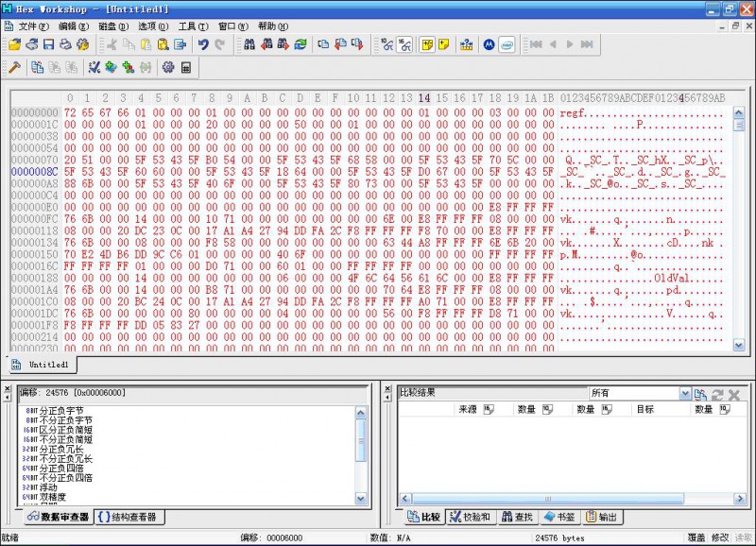Click the Save floppy disk icon
The image size is (756, 546).
49,44
